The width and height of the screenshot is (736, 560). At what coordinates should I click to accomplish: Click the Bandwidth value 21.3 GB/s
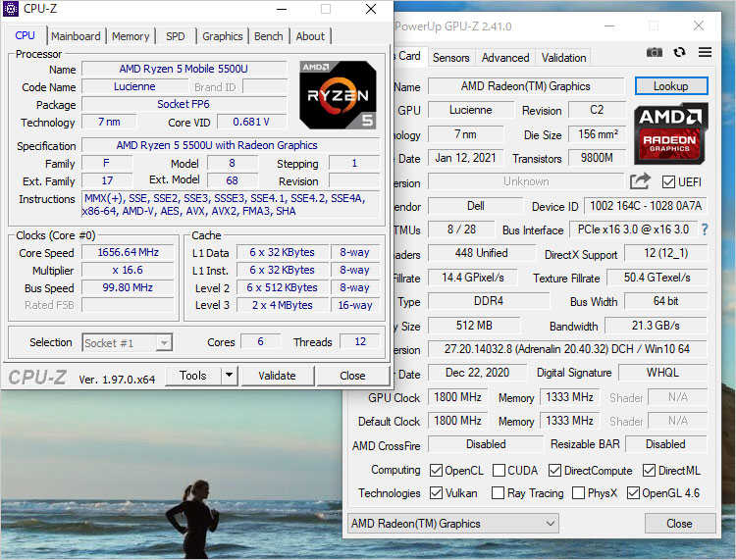point(656,326)
